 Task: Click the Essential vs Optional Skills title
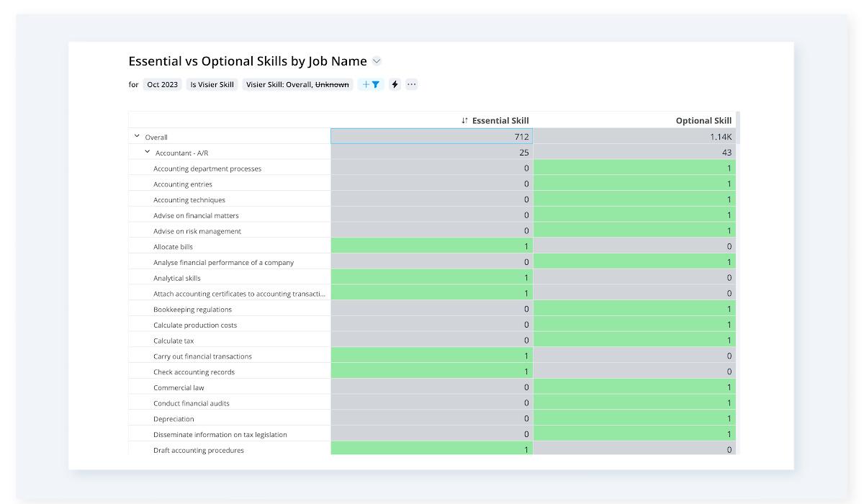[248, 61]
